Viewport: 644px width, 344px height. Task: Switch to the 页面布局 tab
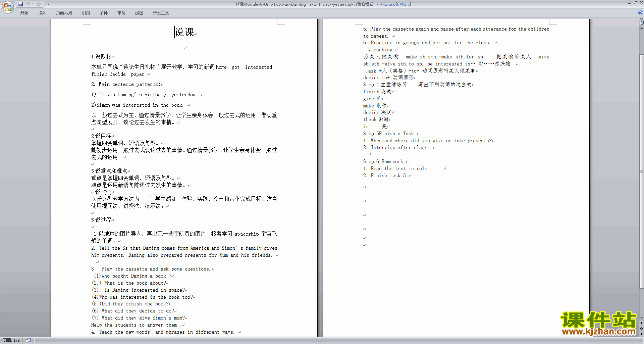(64, 13)
